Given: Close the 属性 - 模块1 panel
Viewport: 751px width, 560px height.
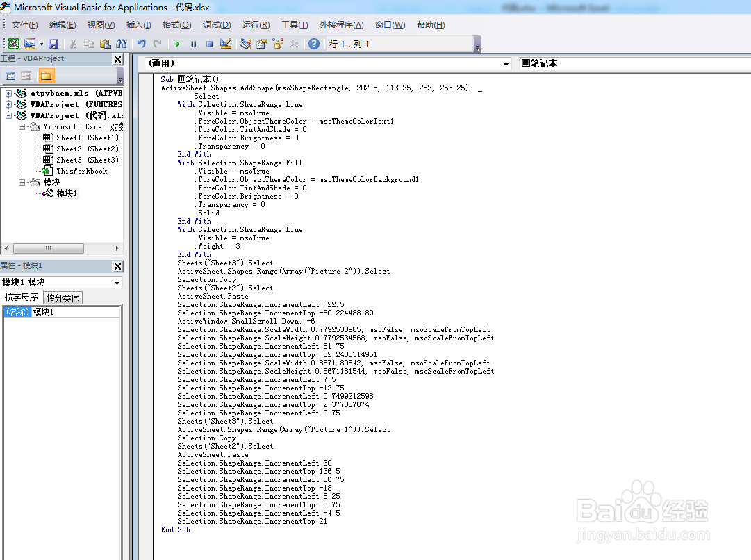Looking at the screenshot, I should coord(117,266).
